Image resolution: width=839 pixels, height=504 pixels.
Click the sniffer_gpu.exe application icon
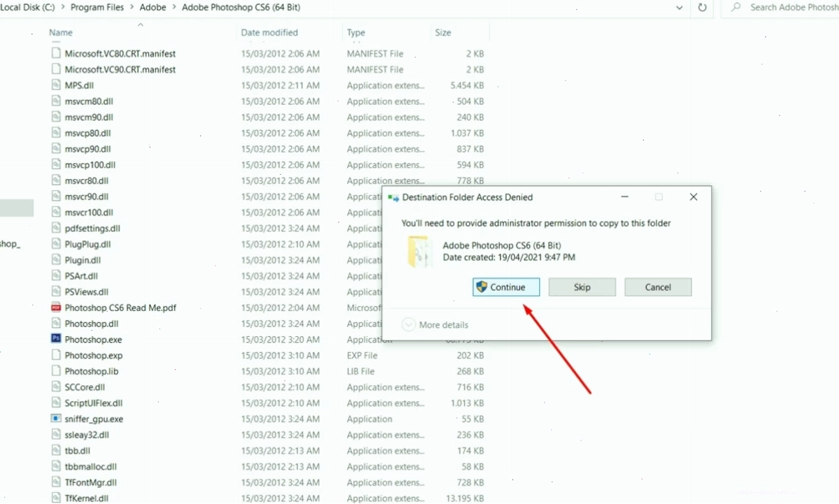tap(56, 419)
